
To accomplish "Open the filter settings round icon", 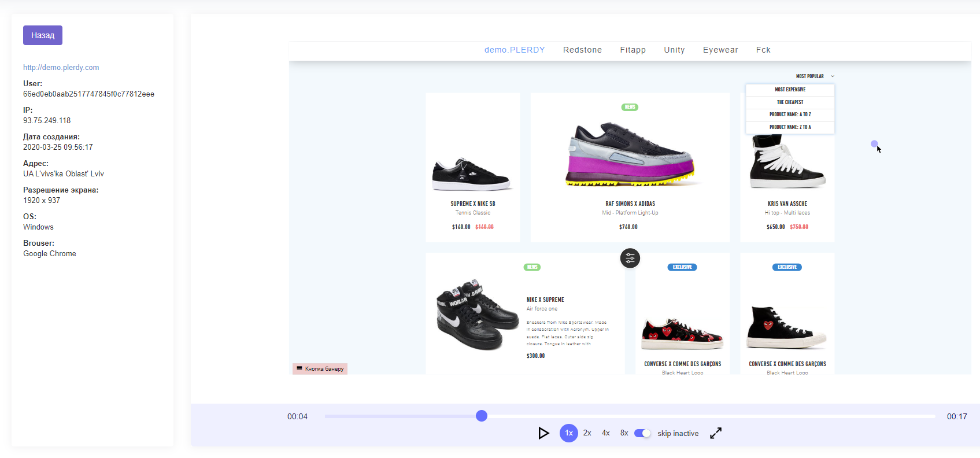I will pyautogui.click(x=630, y=258).
